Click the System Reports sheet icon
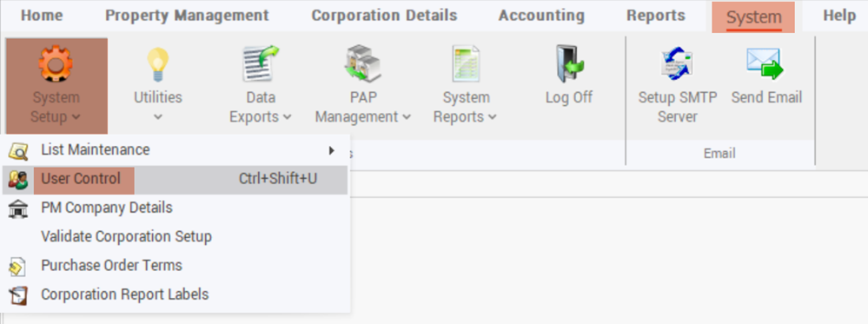The height and width of the screenshot is (324, 868). (466, 63)
